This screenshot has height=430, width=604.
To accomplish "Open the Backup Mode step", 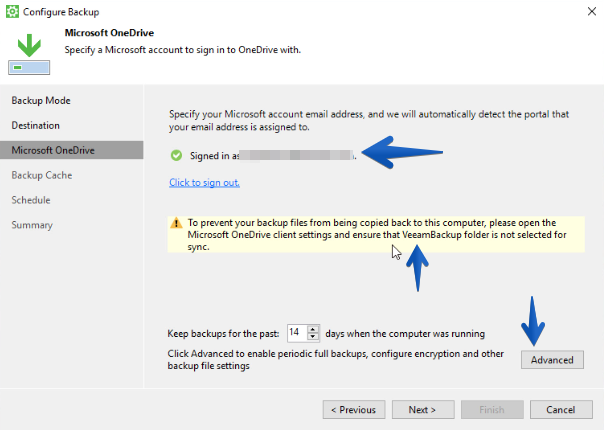I will tap(41, 101).
